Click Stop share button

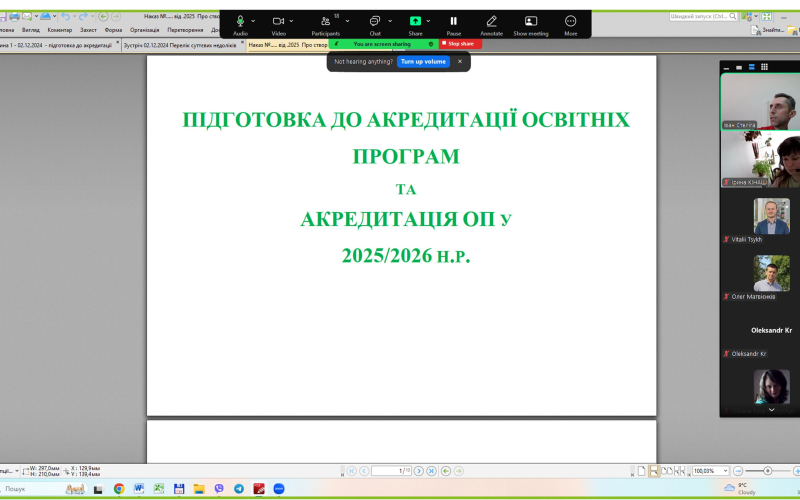[x=460, y=44]
